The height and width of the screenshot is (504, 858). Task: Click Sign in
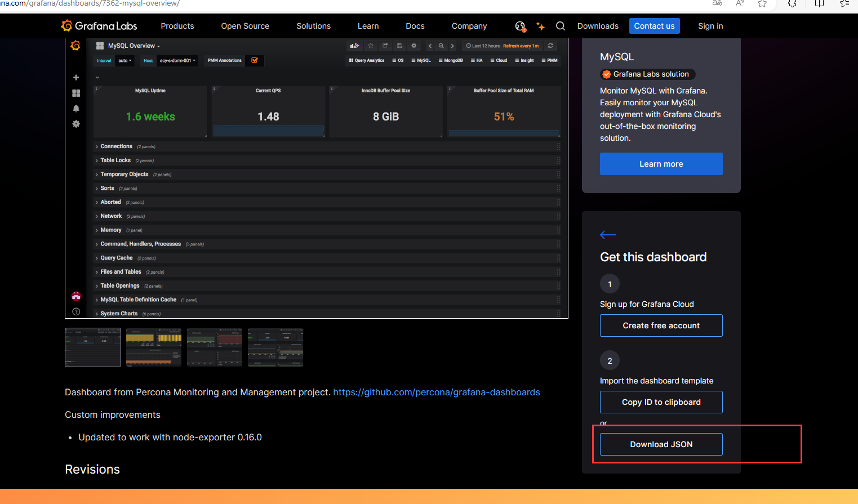pos(710,26)
